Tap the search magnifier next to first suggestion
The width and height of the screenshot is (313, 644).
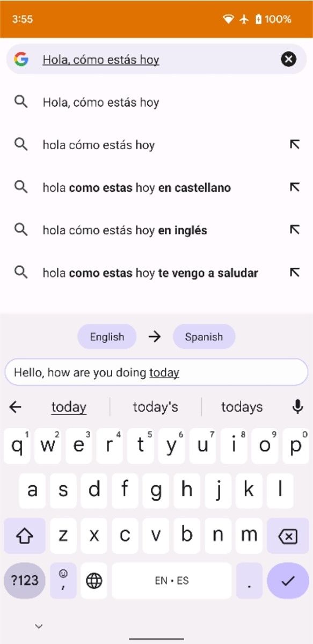(x=21, y=102)
